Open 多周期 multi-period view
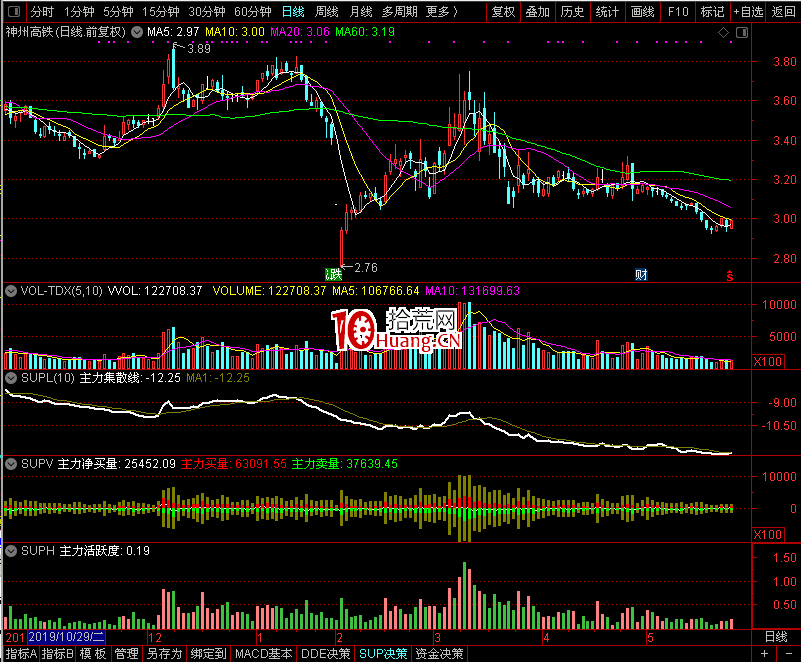This screenshot has width=801, height=662. [399, 11]
